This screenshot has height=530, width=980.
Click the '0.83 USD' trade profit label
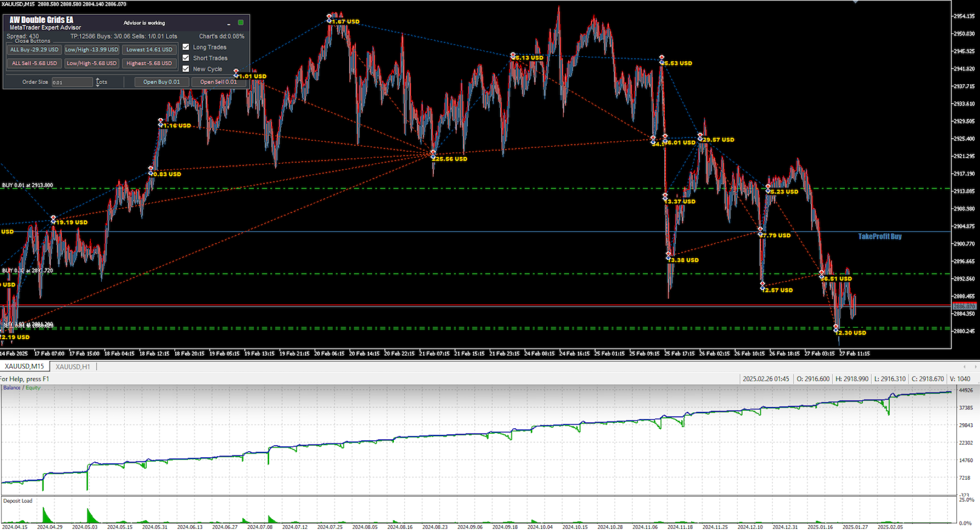coord(167,174)
